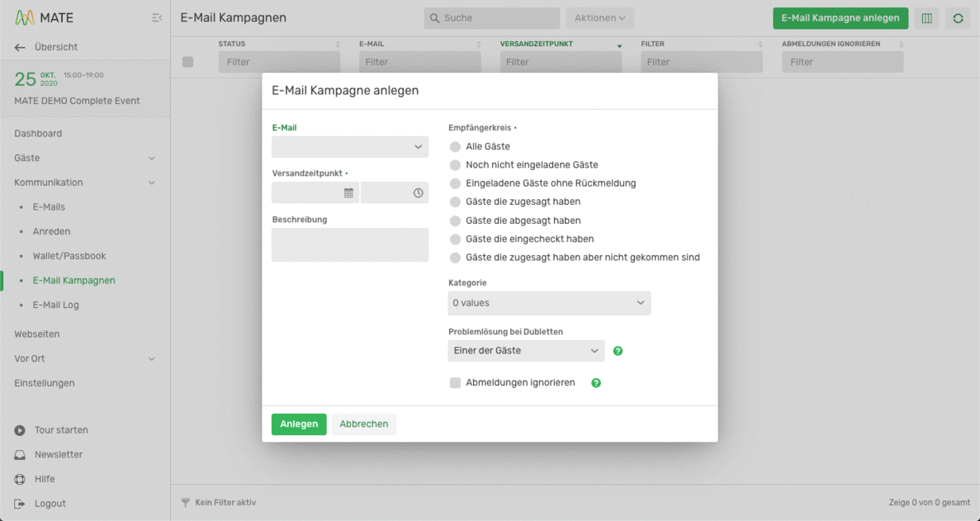Screen dimensions: 980x521
Task: Open Dashboard in sidebar
Action: click(38, 133)
